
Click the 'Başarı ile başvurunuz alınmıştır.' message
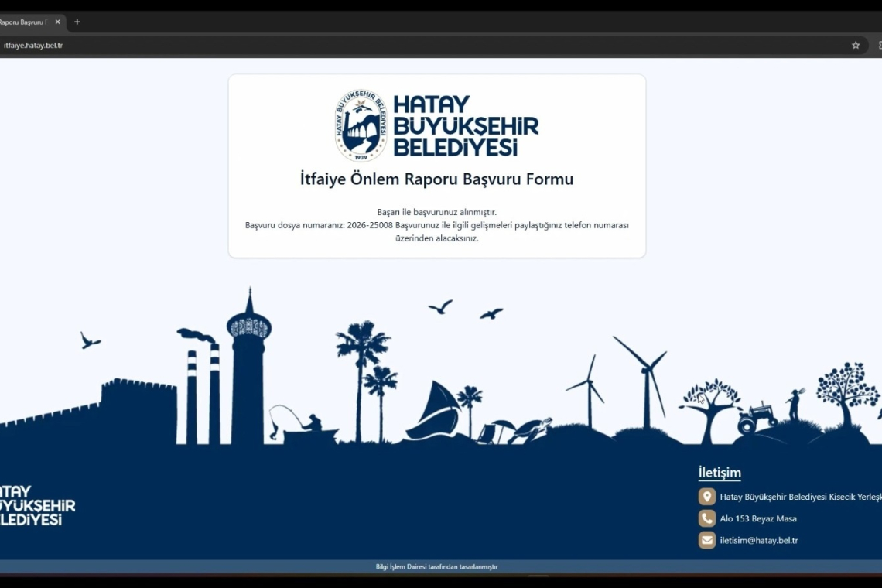(436, 212)
